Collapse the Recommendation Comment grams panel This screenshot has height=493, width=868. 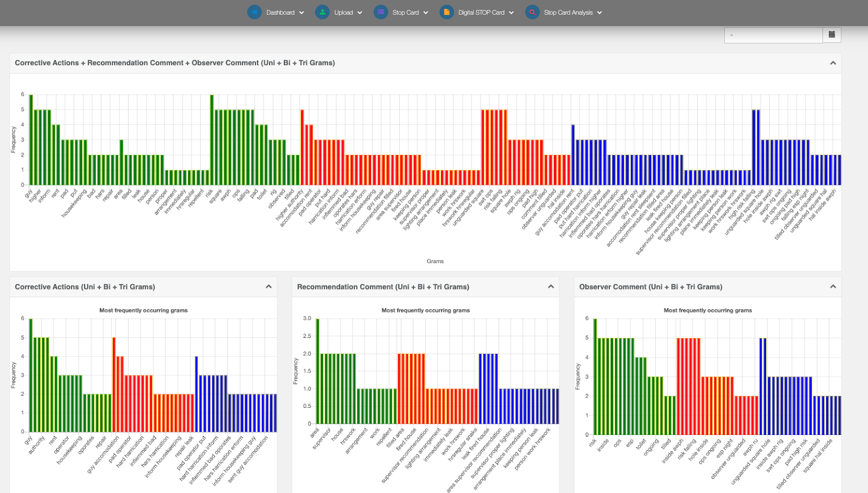tap(551, 286)
